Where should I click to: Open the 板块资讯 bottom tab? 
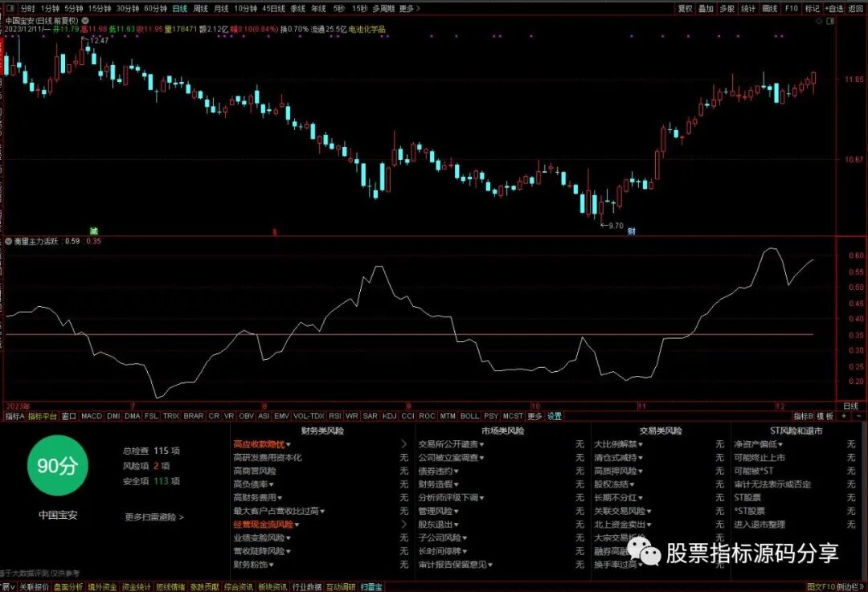273,586
